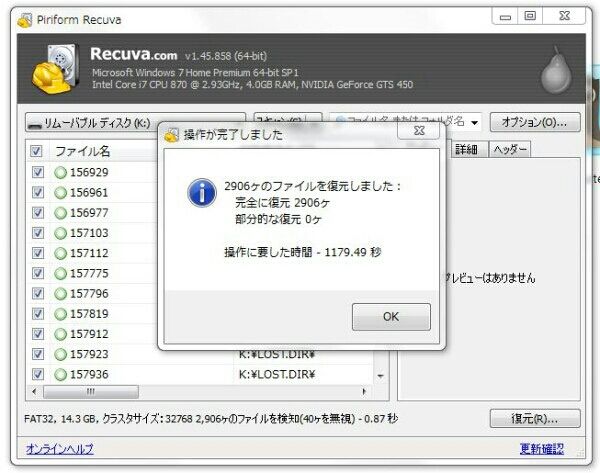
Task: Maximize the Piriform Recuva window
Action: [530, 16]
